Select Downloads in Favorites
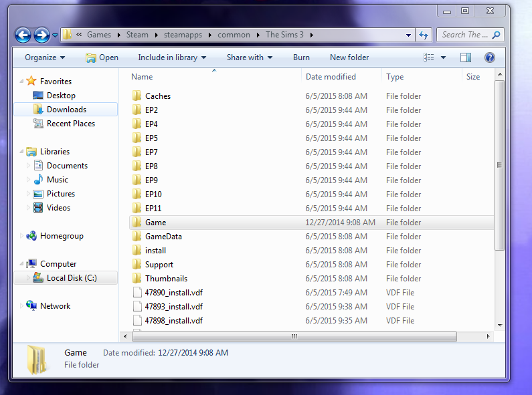Image resolution: width=532 pixels, height=395 pixels. coord(66,110)
